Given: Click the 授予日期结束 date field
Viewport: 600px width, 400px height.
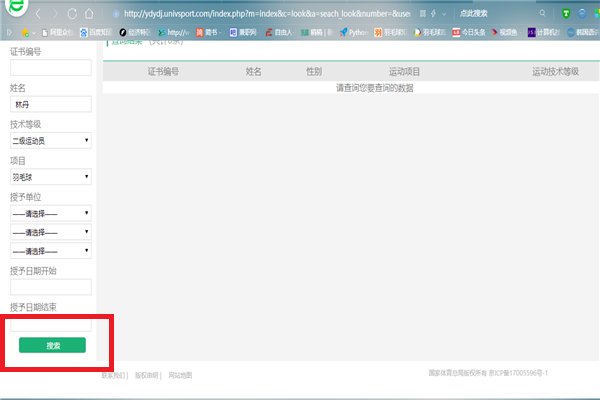Looking at the screenshot, I should 51,325.
